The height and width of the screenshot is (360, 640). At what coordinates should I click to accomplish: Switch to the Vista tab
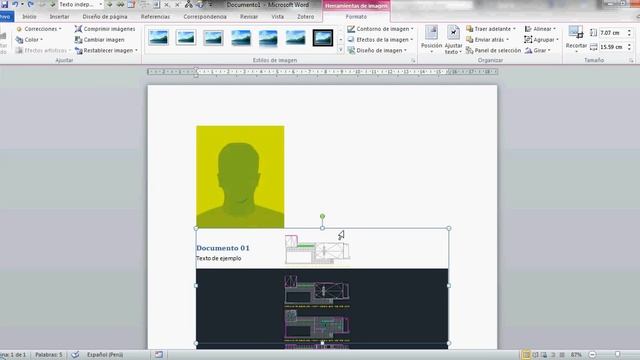point(278,17)
